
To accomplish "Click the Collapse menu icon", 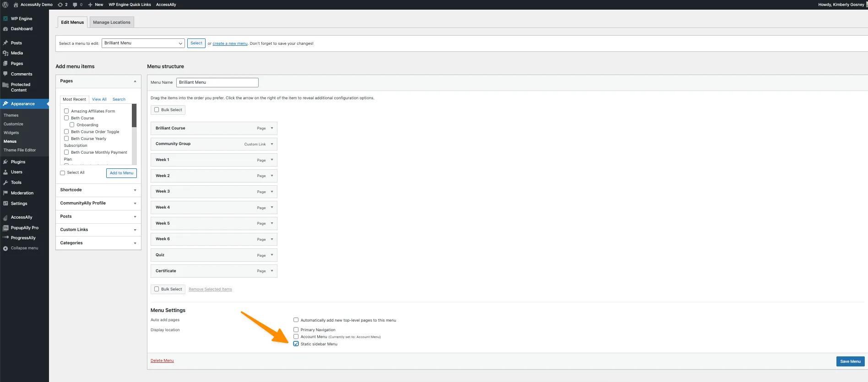I will 5,248.
